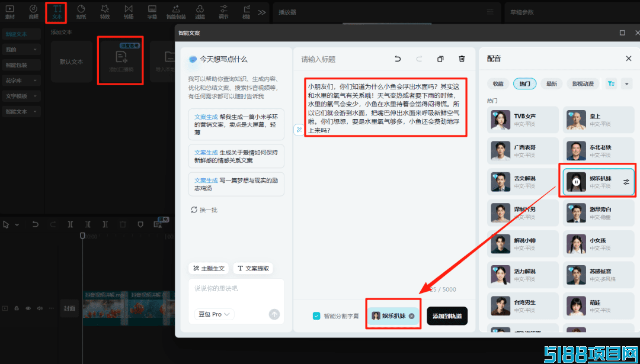Click the 主题生文 button
The image size is (640, 364).
coord(209,268)
